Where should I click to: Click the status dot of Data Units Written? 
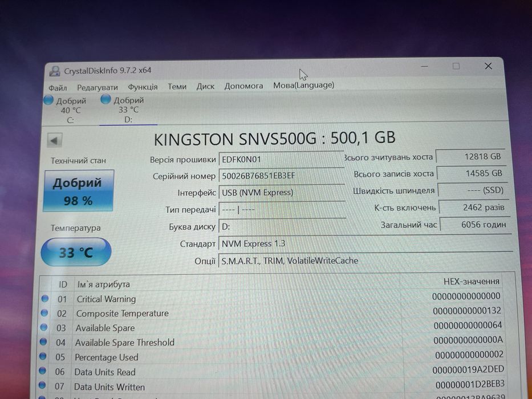click(x=42, y=385)
